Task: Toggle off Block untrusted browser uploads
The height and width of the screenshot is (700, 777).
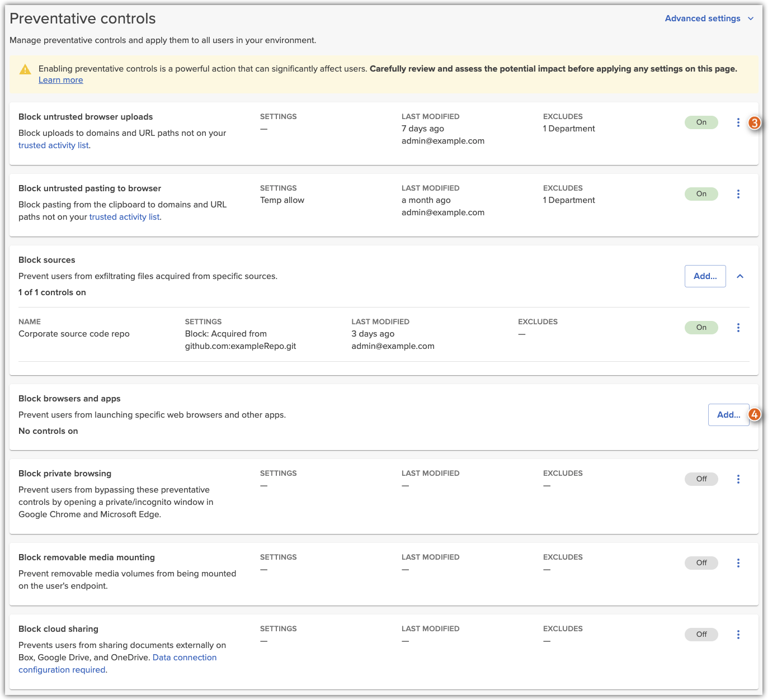Action: 701,122
